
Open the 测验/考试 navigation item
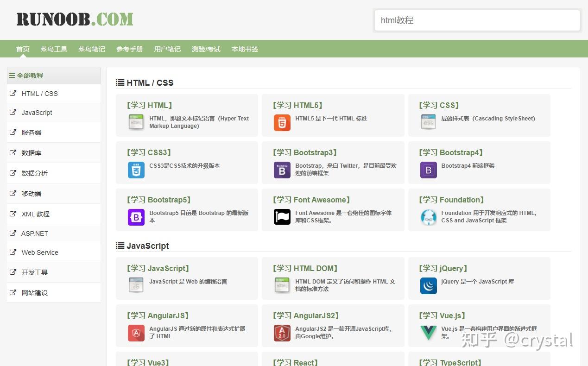click(x=206, y=49)
